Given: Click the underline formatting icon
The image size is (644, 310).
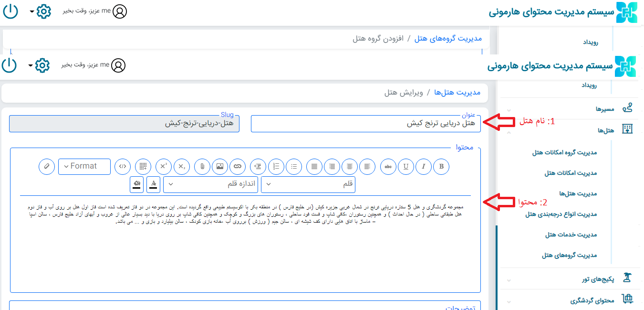Looking at the screenshot, I should click(x=405, y=166).
